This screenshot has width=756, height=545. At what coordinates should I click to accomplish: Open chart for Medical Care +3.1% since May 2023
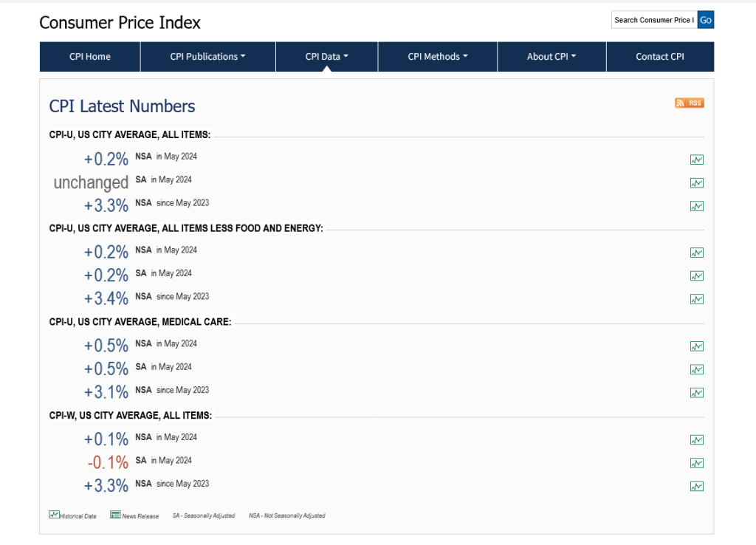(x=696, y=393)
